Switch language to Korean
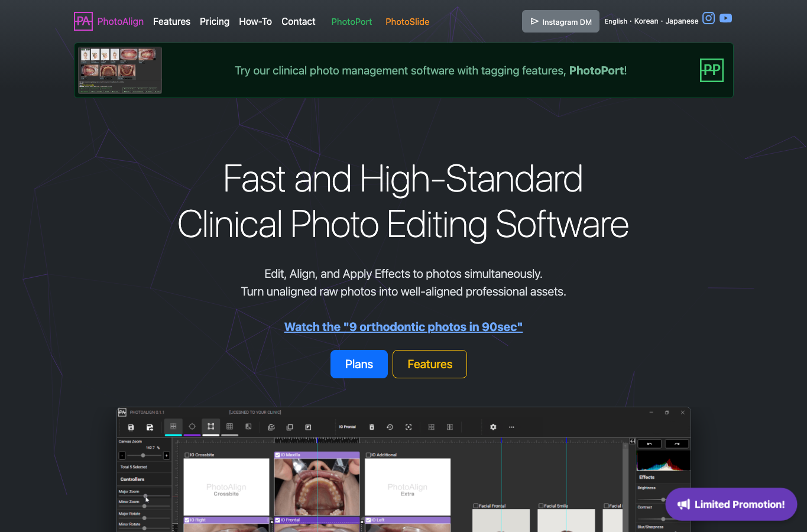Image resolution: width=807 pixels, height=532 pixels. pyautogui.click(x=646, y=21)
